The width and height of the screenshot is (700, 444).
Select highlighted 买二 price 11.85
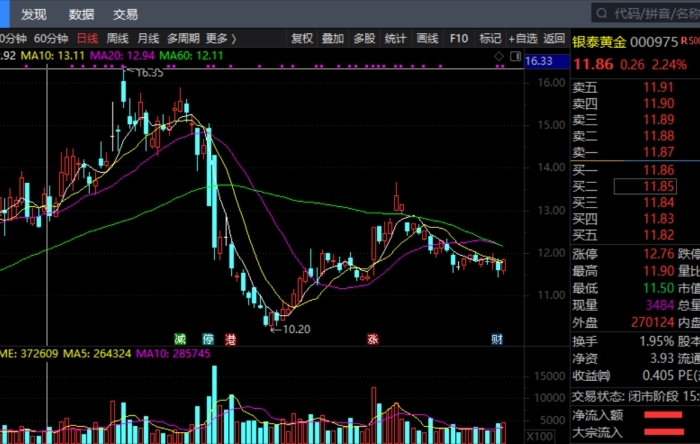(x=646, y=187)
